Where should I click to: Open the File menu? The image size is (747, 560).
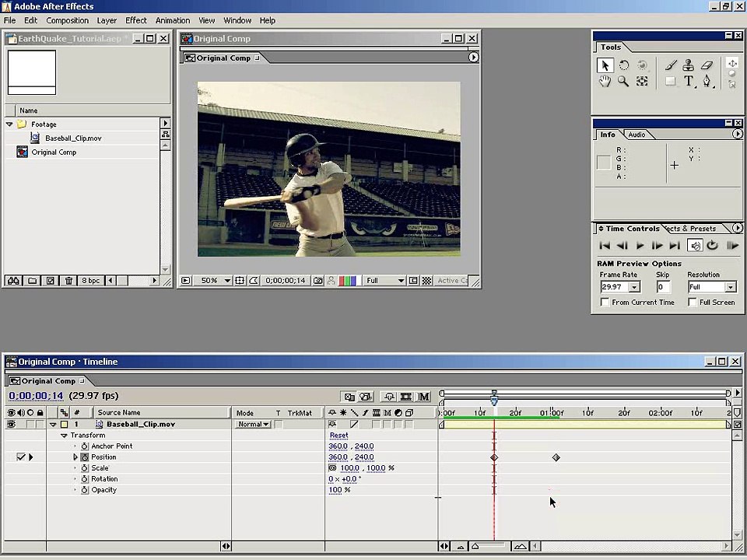(9, 20)
